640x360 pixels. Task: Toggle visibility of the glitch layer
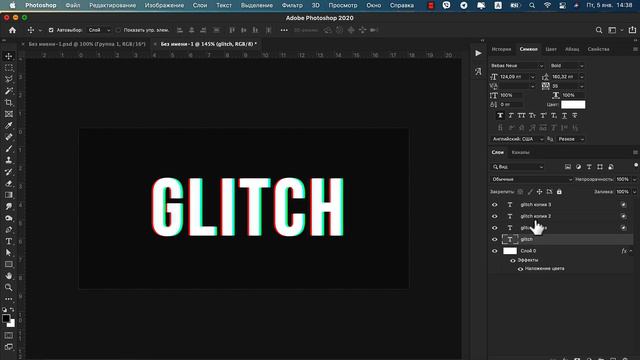(x=495, y=240)
